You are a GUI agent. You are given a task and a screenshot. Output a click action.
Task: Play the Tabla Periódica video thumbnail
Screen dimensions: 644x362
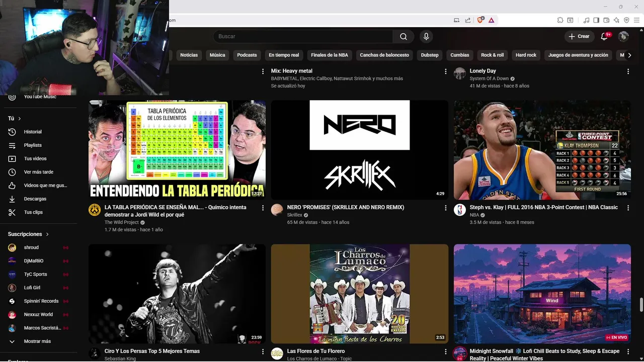[x=177, y=150]
